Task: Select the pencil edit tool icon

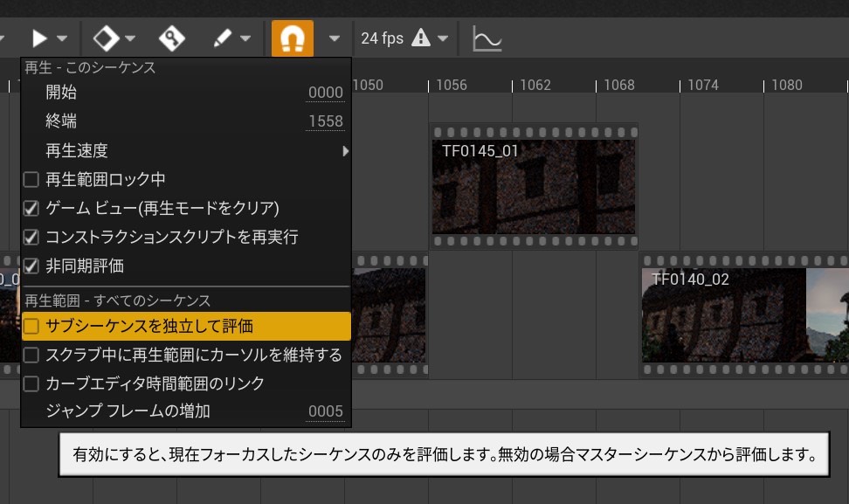Action: click(222, 38)
